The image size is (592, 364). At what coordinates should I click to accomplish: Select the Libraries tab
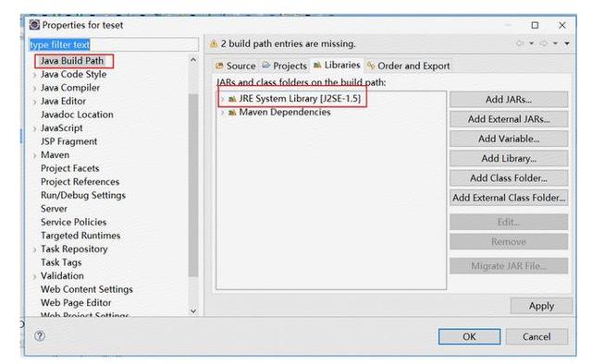click(337, 66)
